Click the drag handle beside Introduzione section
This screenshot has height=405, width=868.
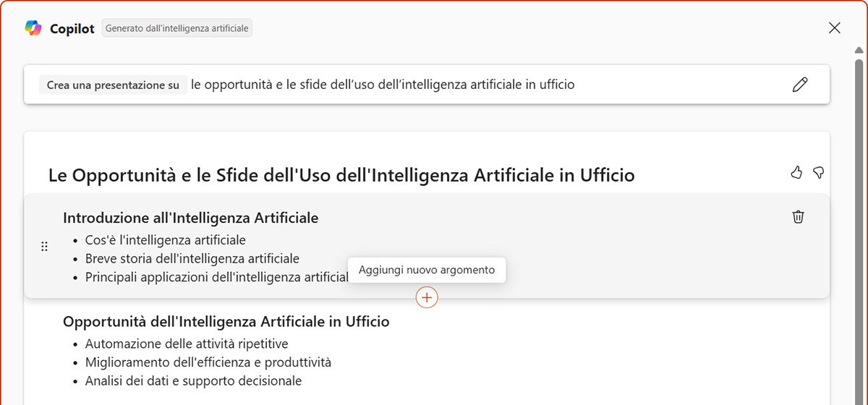tap(44, 247)
